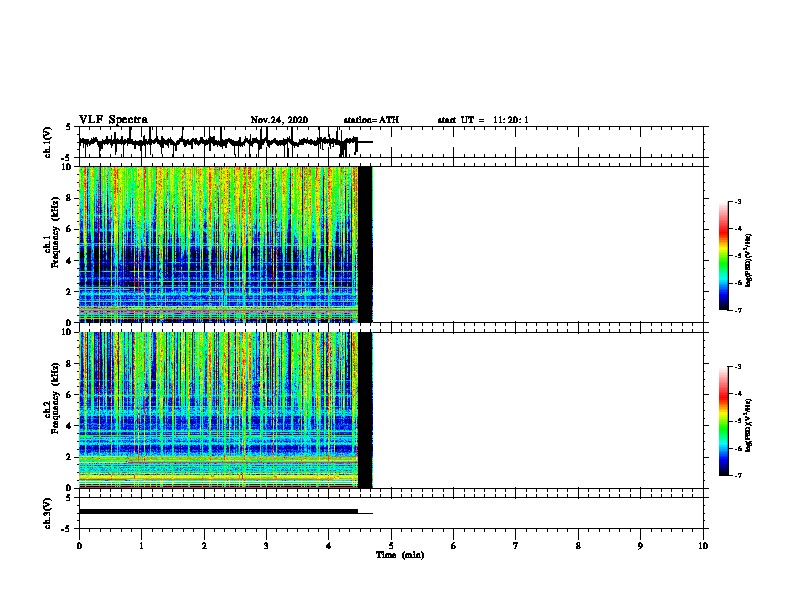792x612 pixels.
Task: Click the ch.2 colorbar label "log(PSD)(V²/Hz)"
Action: pyautogui.click(x=749, y=425)
